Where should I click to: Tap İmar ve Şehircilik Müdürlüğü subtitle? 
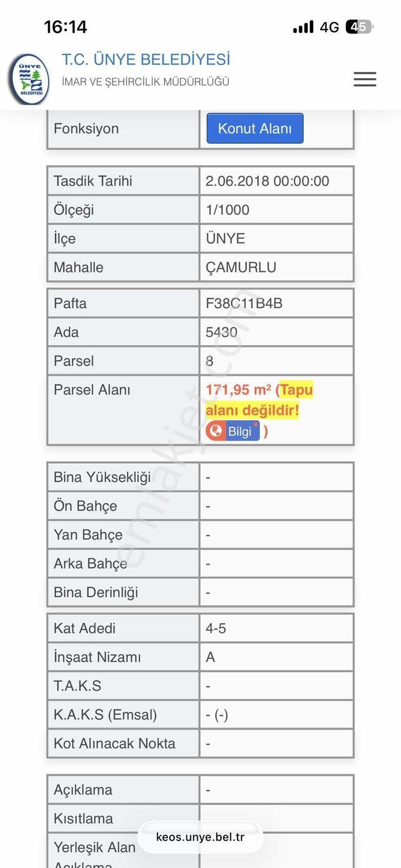click(x=145, y=82)
